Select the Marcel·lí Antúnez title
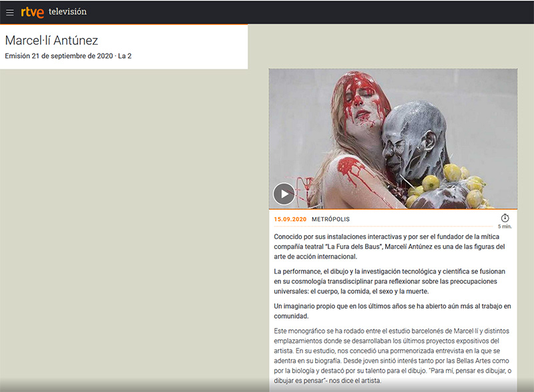The width and height of the screenshot is (534, 392). coord(51,41)
